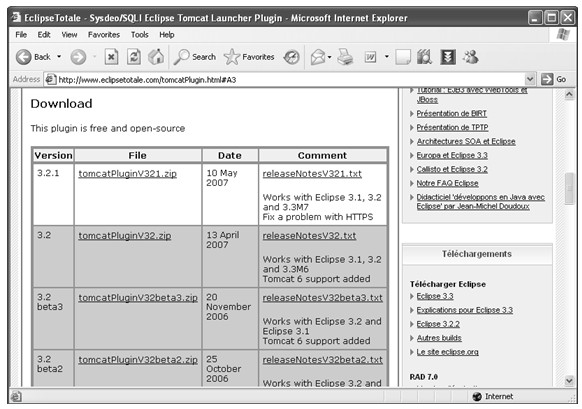Open Le site eclipse.org link
Image resolution: width=582 pixels, height=409 pixels.
(447, 352)
